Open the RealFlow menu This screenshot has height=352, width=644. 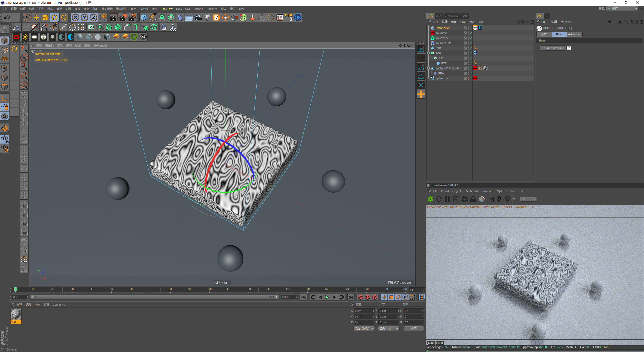tap(167, 9)
